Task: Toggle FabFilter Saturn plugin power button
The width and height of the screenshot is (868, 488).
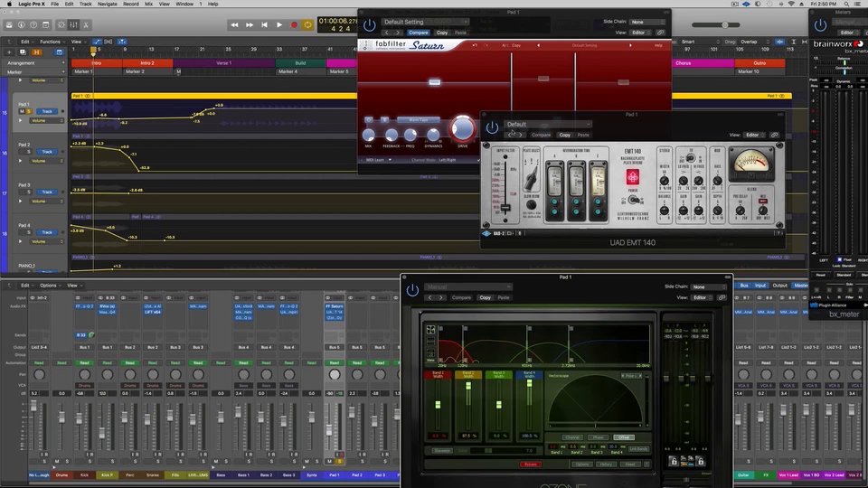Action: [x=369, y=25]
